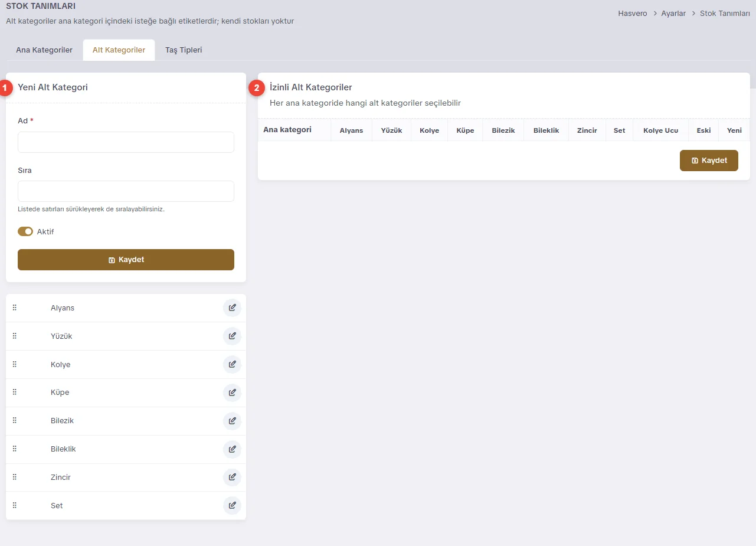
Task: Save the new subcategory with Kaydet
Action: pos(126,260)
